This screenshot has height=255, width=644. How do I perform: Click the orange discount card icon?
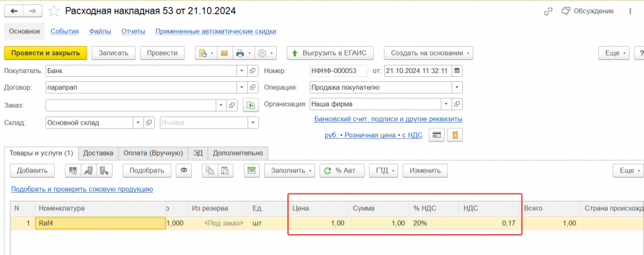455,135
